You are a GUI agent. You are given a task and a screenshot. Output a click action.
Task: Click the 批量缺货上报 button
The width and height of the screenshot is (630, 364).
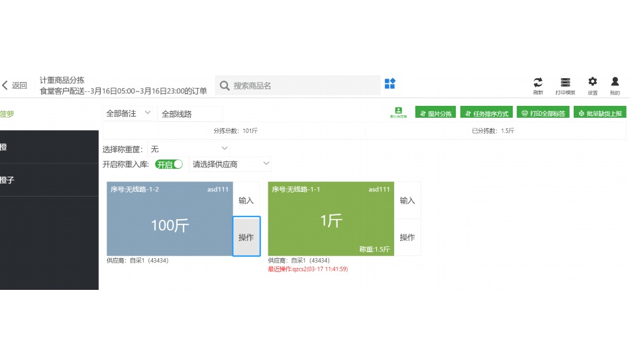click(600, 113)
